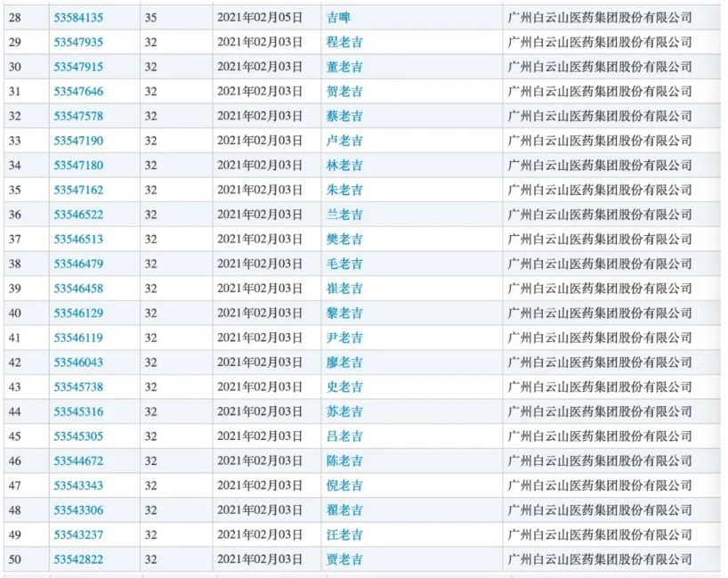Select application number 53547578
The image size is (728, 578).
(x=78, y=116)
